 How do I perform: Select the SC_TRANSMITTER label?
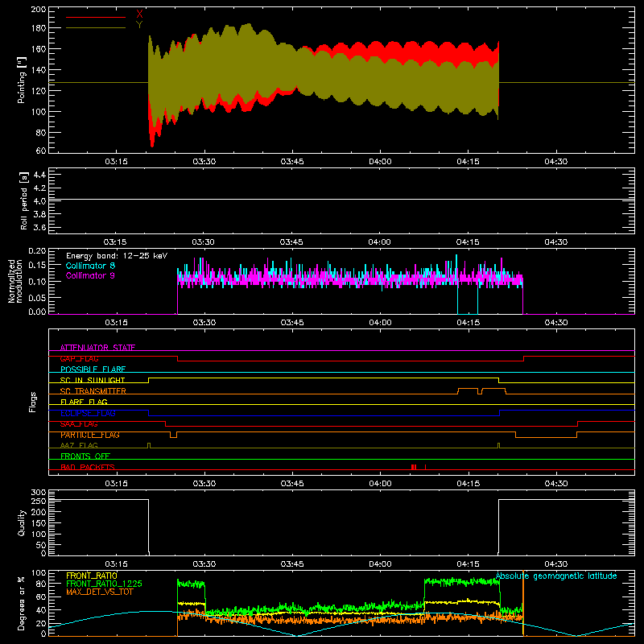[x=93, y=391]
